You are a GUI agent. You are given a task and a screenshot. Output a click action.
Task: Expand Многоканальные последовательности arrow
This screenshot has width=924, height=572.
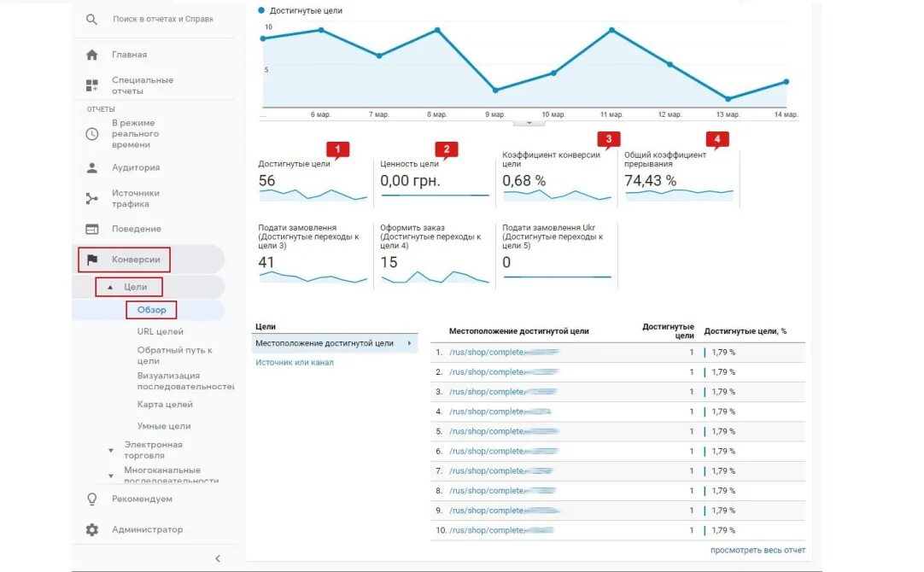111,476
